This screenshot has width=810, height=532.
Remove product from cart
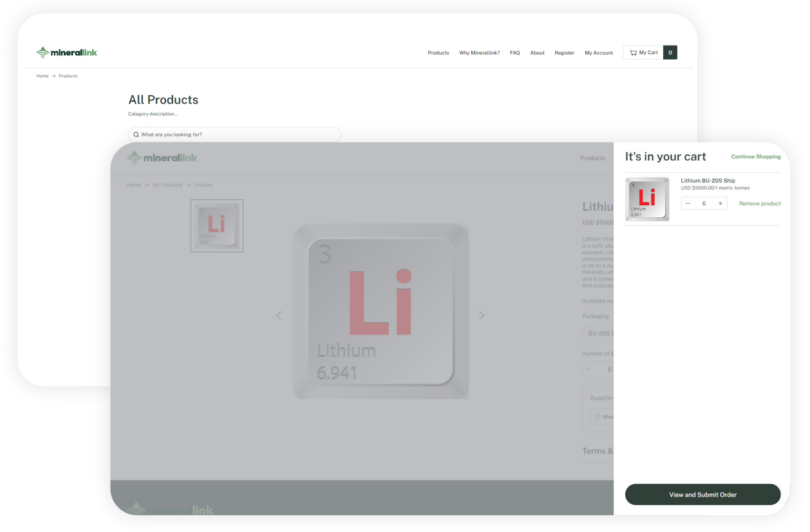pyautogui.click(x=760, y=204)
